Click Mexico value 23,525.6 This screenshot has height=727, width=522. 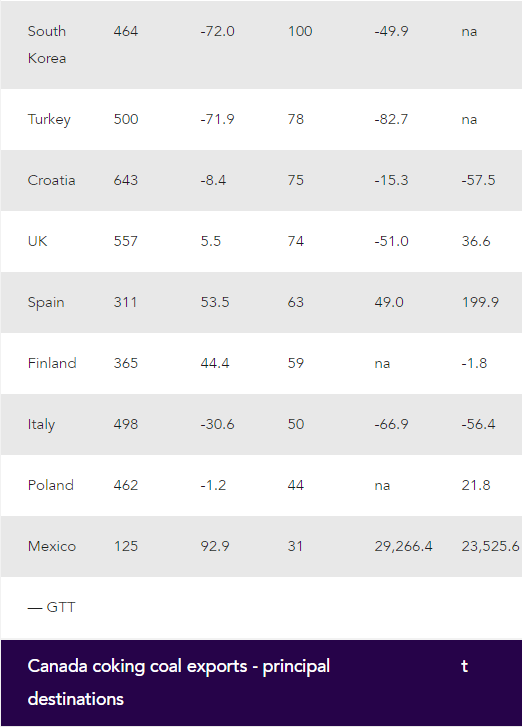coord(490,546)
